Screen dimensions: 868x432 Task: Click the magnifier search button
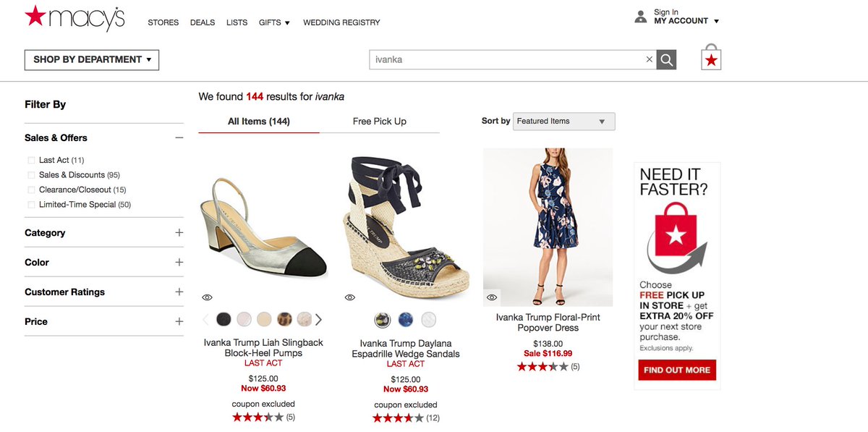[666, 59]
